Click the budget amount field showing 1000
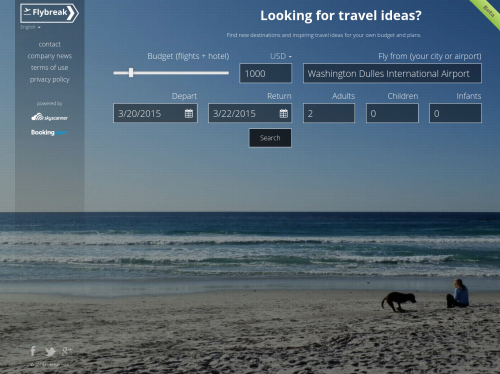Viewport: 500px width, 374px height. click(x=266, y=73)
